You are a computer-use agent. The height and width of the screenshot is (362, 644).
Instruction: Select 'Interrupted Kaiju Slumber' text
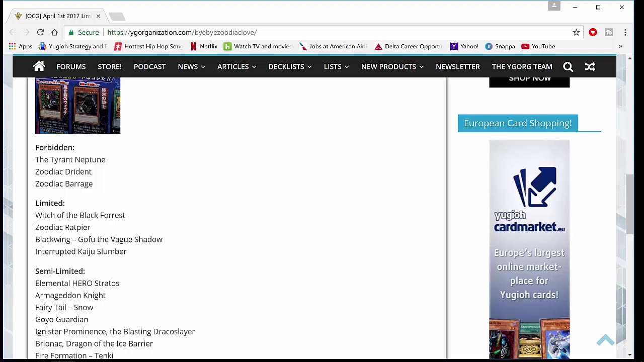pos(81,251)
